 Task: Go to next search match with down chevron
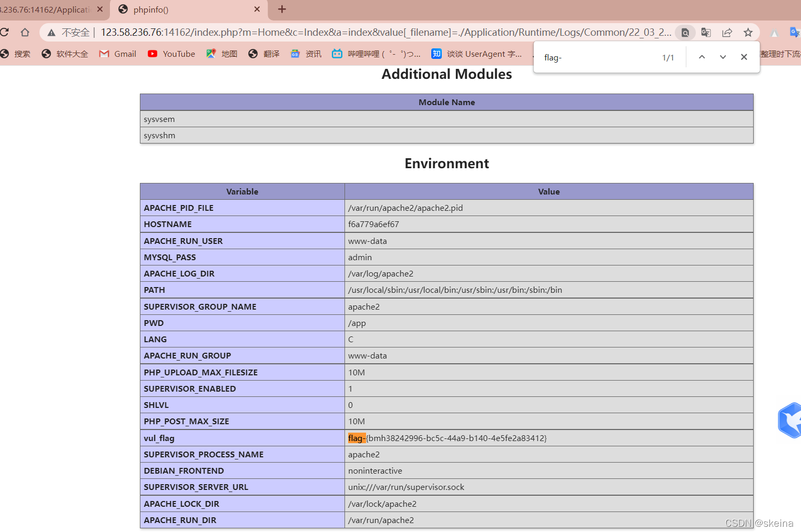point(723,57)
